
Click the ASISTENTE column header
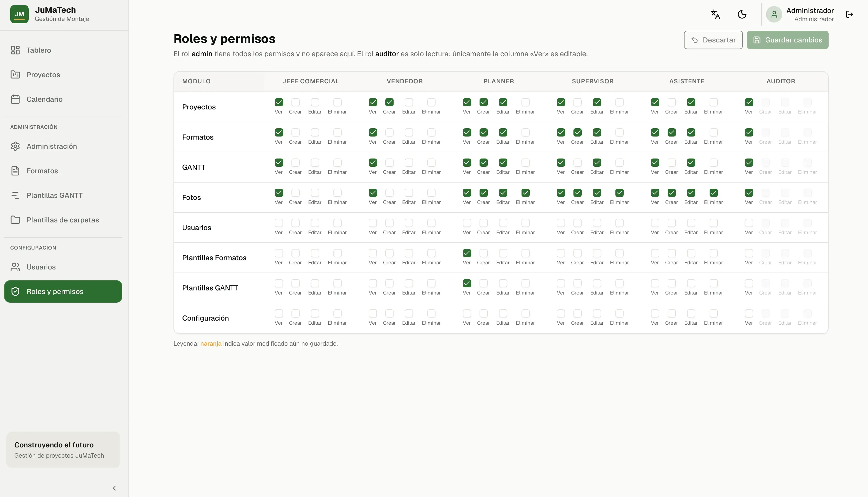(x=687, y=81)
